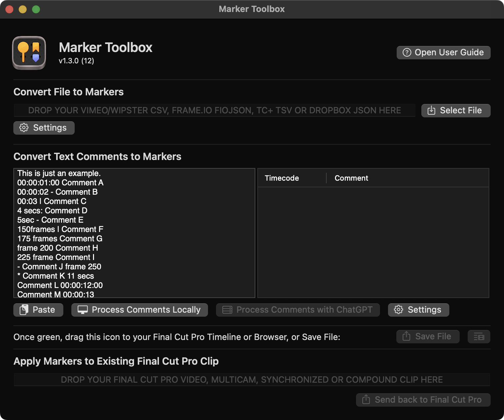Click the draggable markers icon beside Save File
Image resolution: width=504 pixels, height=420 pixels.
[479, 337]
